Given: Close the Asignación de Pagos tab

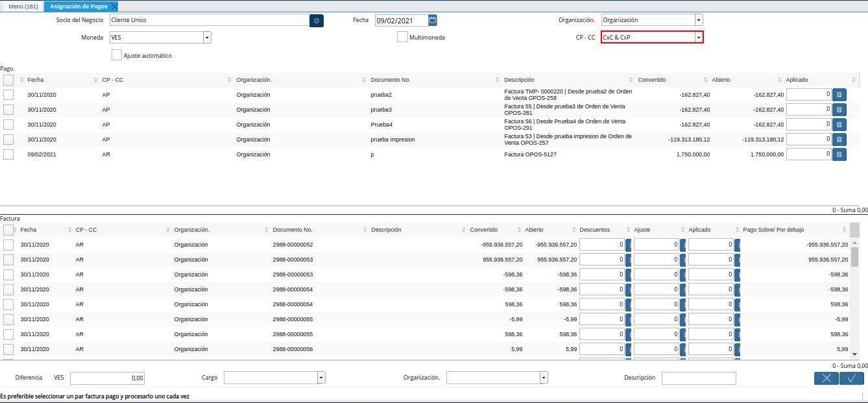Looking at the screenshot, I should [114, 6].
